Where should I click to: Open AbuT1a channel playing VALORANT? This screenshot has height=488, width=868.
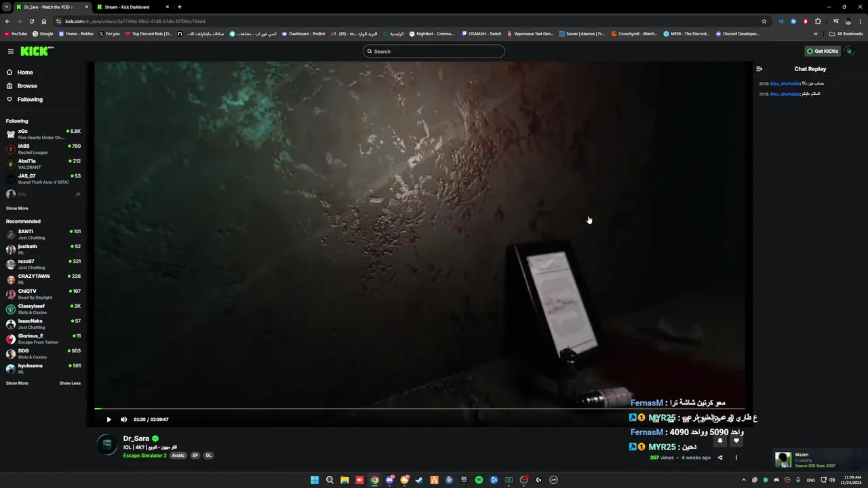pos(43,164)
